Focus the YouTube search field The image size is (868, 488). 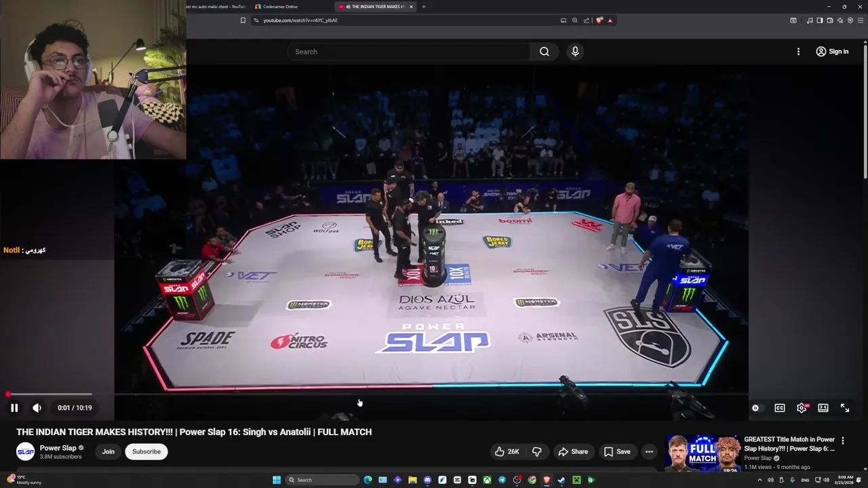pos(409,52)
